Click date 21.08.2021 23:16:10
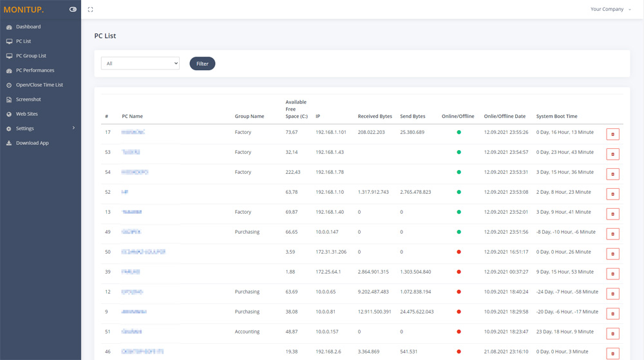The height and width of the screenshot is (360, 644). (506, 352)
